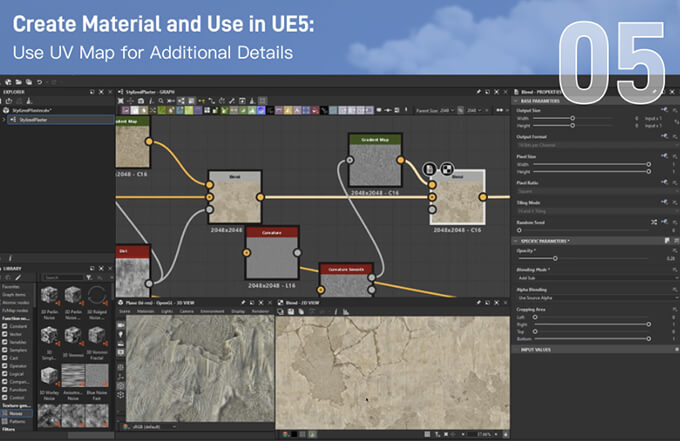Open the Alpha Blending dropdown

tap(597, 298)
